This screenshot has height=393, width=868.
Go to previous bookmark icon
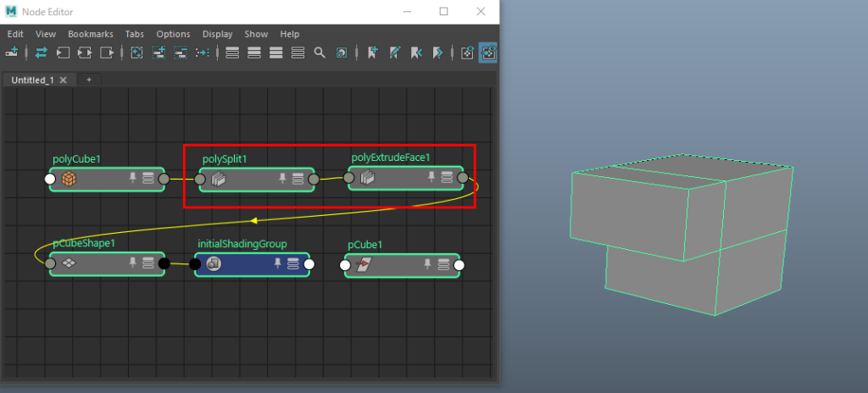coord(415,53)
